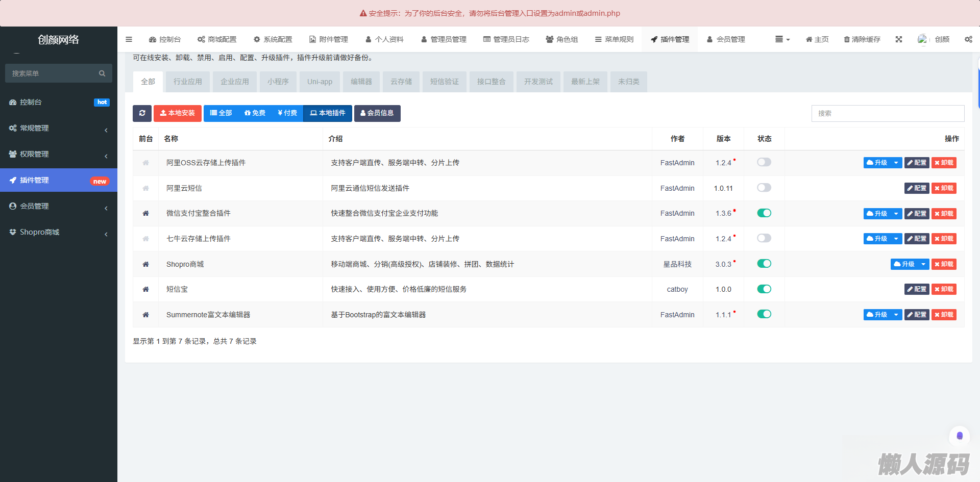This screenshot has width=980, height=482.
Task: Turn off the 短信宝 plugin switch
Action: pyautogui.click(x=764, y=289)
